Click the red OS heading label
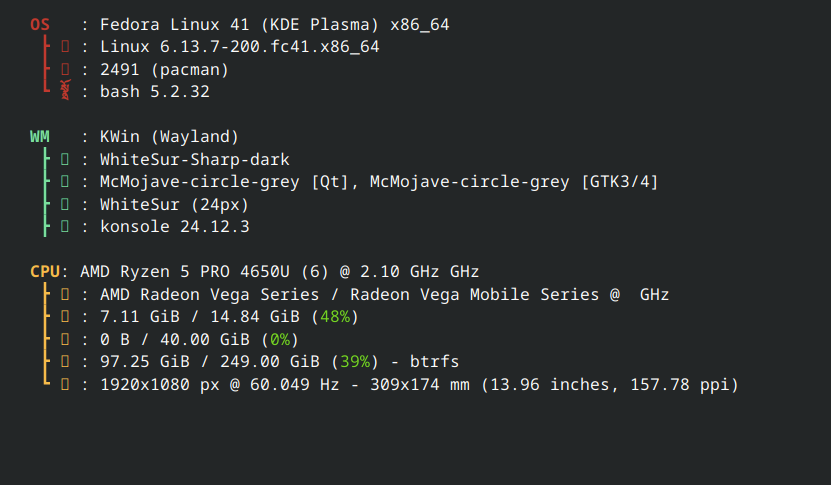The image size is (831, 485). (40, 24)
